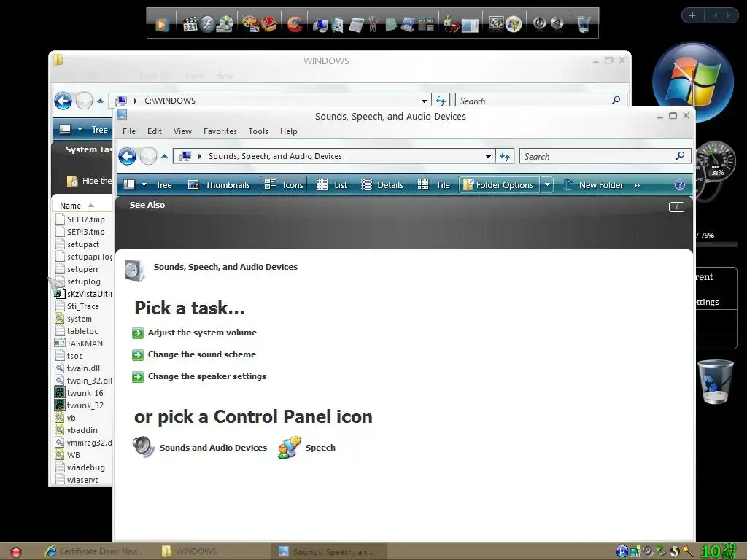Click Change the sound scheme task

[x=202, y=354]
